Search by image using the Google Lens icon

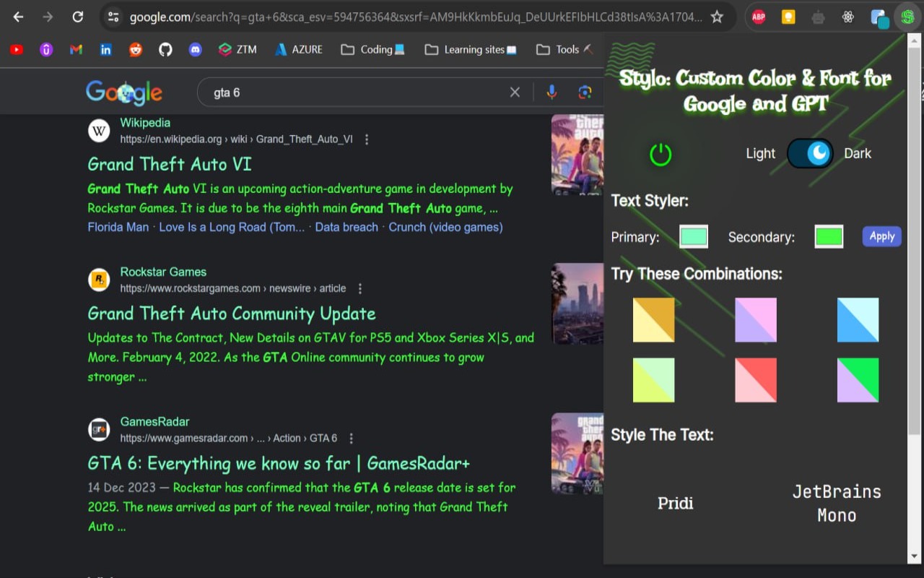point(583,92)
